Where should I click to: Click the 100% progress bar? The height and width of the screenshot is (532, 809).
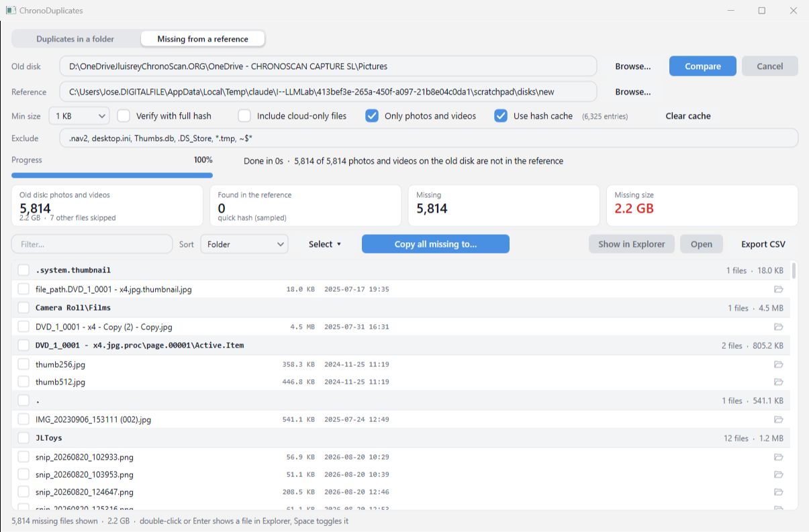(x=112, y=175)
